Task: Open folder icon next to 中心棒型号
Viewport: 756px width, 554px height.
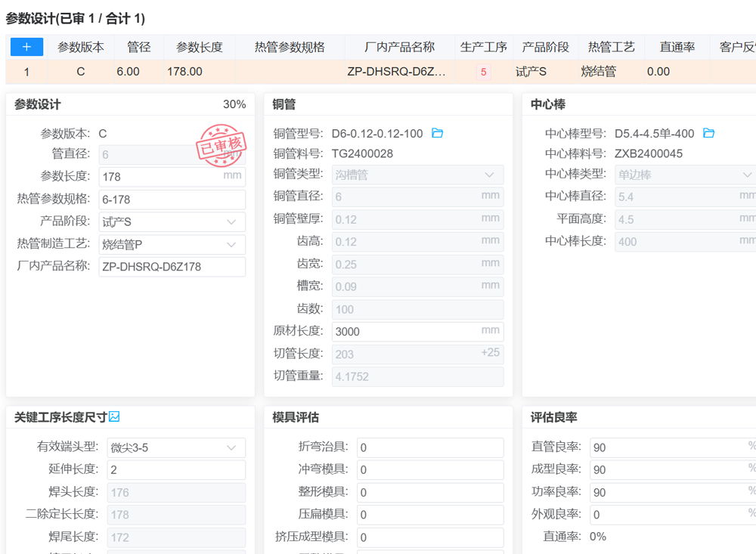Action: [x=708, y=133]
